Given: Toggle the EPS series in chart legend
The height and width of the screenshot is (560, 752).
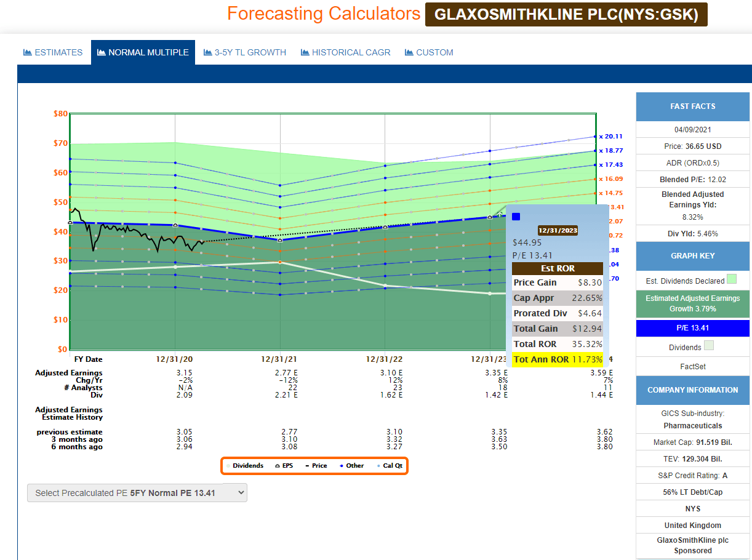Looking at the screenshot, I should click(x=284, y=466).
